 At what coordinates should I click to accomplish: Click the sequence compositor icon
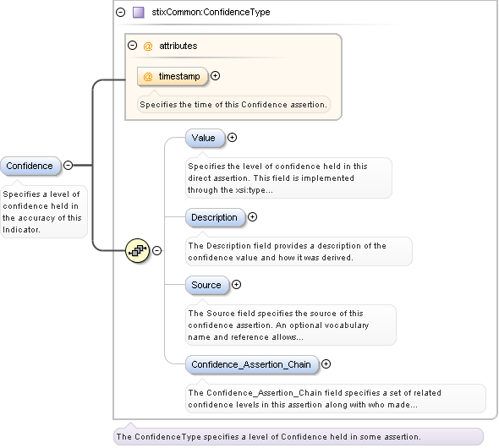[138, 250]
